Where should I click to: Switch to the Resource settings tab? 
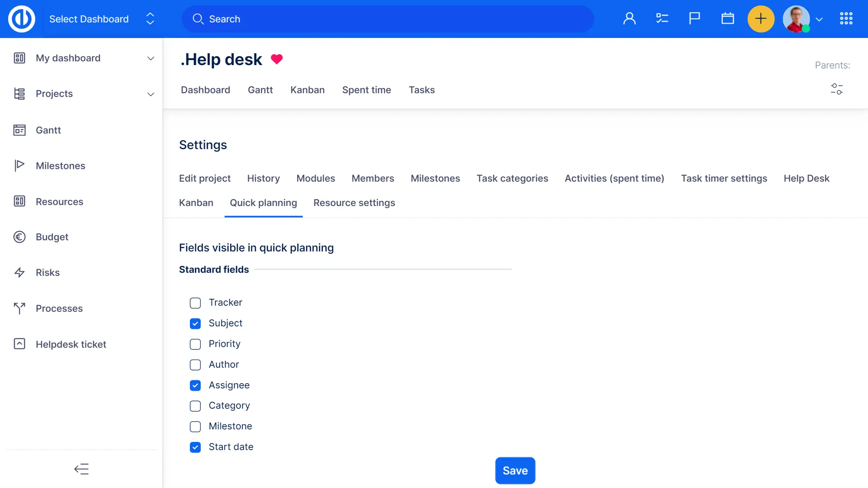click(354, 203)
